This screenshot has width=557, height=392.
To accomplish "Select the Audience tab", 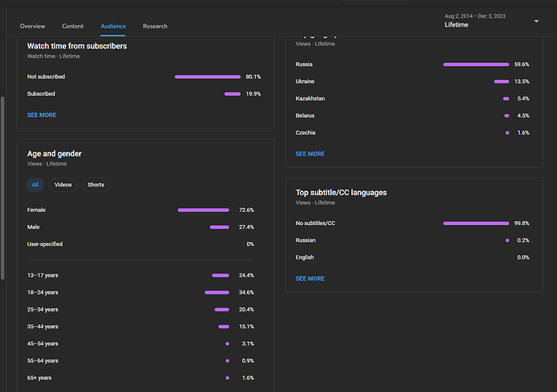I will pyautogui.click(x=113, y=27).
